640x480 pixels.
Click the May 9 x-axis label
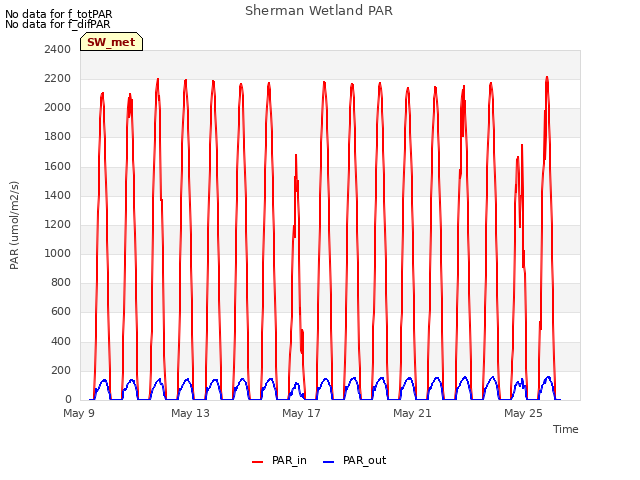(x=79, y=413)
